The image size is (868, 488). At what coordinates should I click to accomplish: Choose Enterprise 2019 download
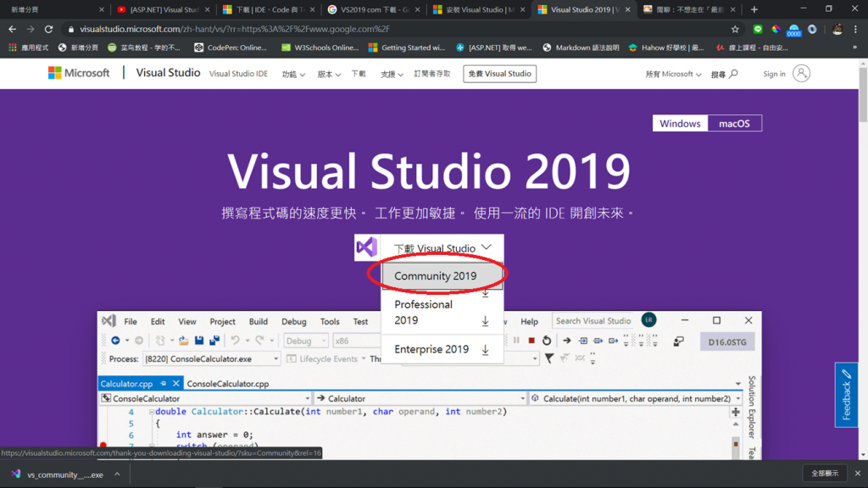tap(442, 349)
